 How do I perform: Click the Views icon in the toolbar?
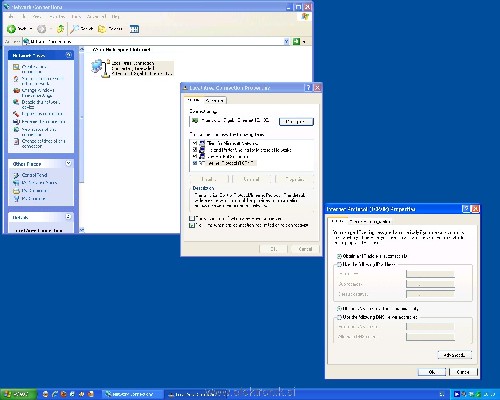[x=134, y=29]
